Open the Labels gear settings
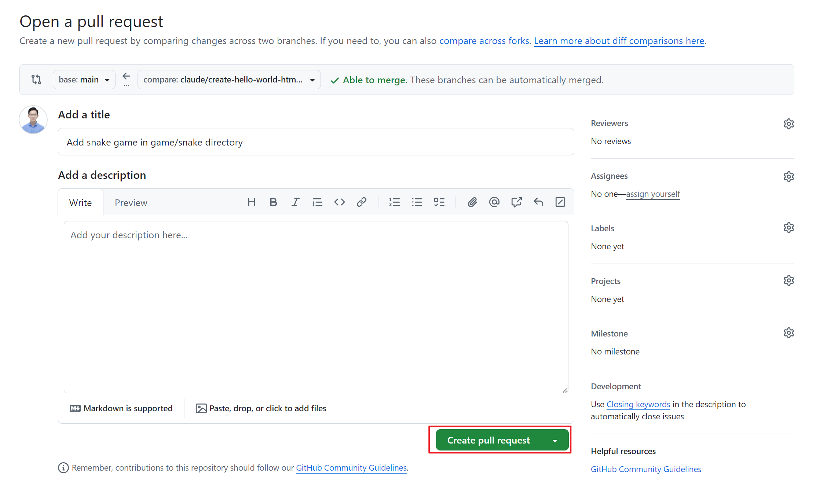The height and width of the screenshot is (504, 816). (x=788, y=228)
